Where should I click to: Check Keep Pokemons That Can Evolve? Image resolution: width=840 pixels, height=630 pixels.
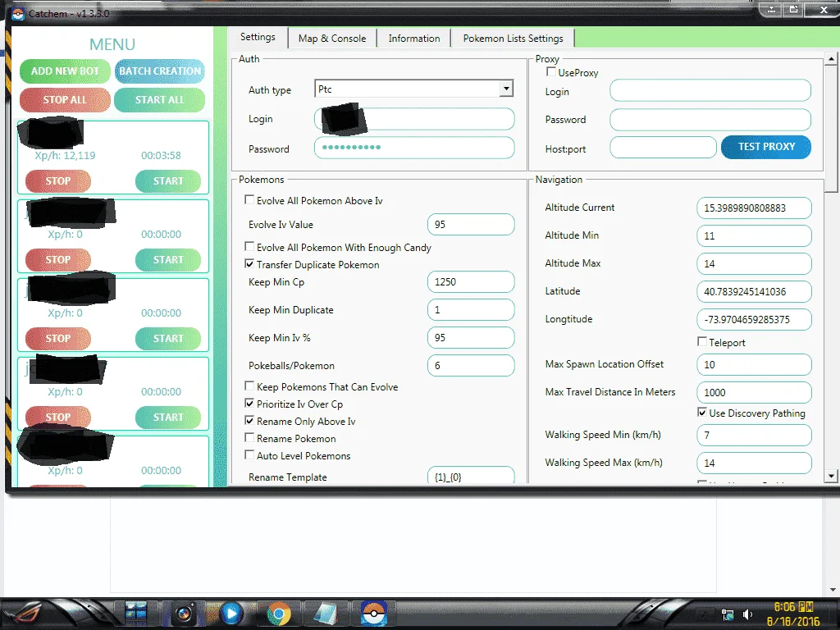[x=249, y=386]
